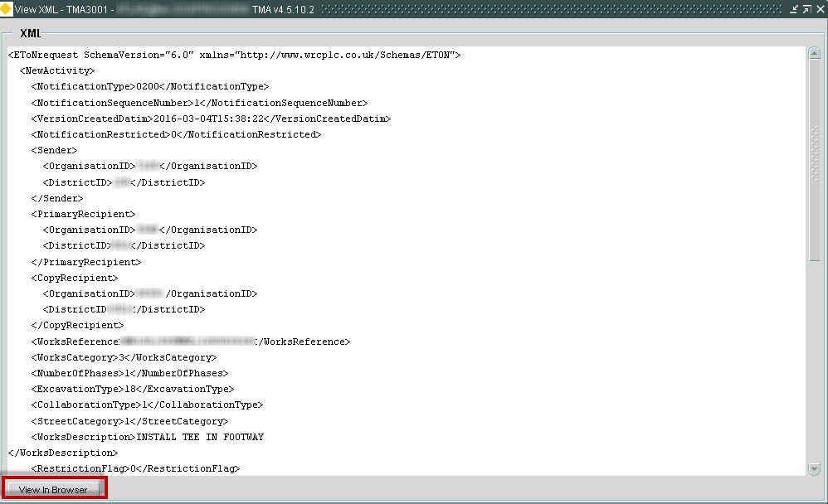Close the View XML window

(x=821, y=9)
